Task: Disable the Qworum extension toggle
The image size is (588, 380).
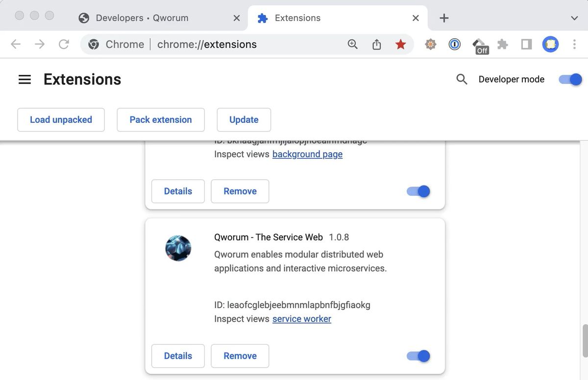Action: click(x=418, y=356)
